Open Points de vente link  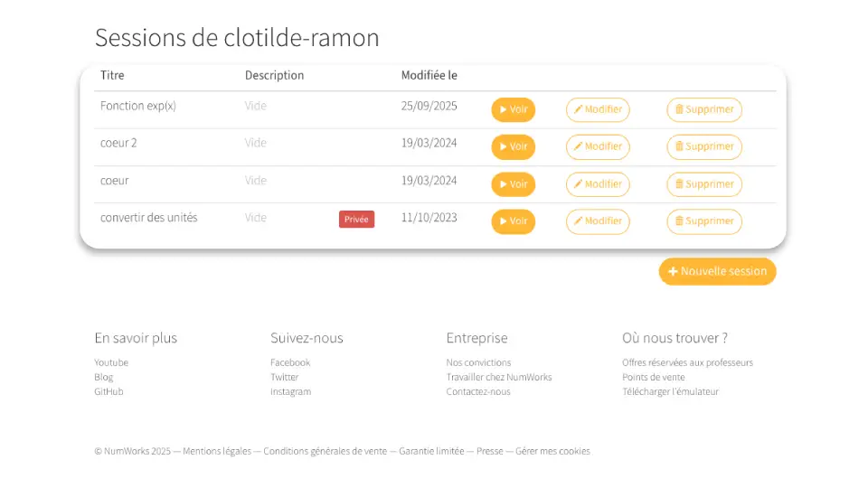(x=653, y=377)
